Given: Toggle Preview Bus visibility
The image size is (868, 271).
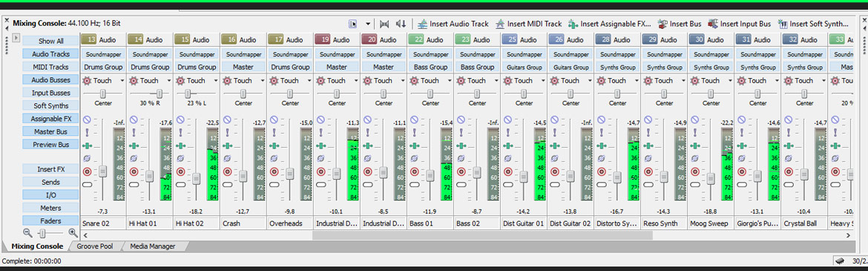Looking at the screenshot, I should coord(51,144).
